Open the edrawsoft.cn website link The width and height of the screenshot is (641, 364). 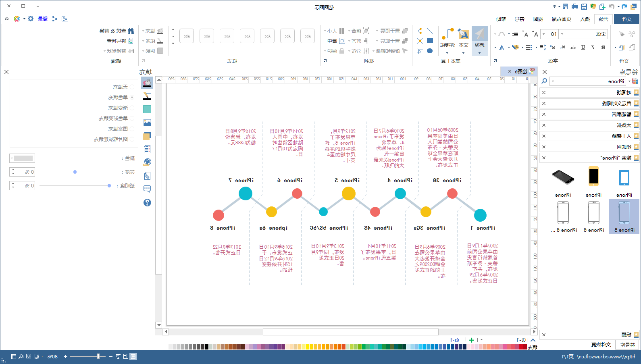606,356
